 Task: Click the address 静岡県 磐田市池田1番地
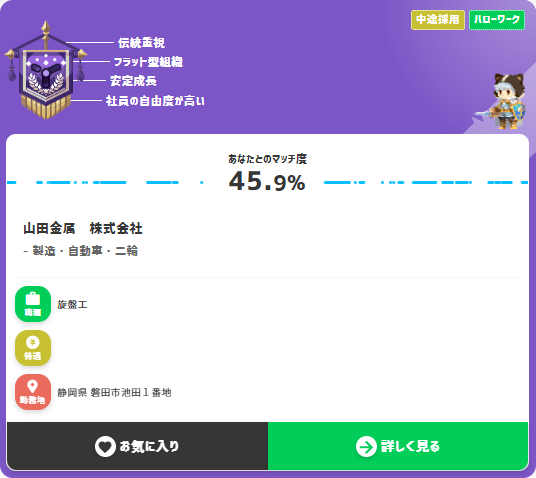(114, 393)
